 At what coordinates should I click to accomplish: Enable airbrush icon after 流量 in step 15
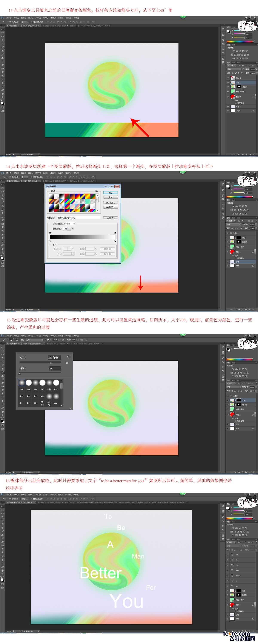[82, 340]
